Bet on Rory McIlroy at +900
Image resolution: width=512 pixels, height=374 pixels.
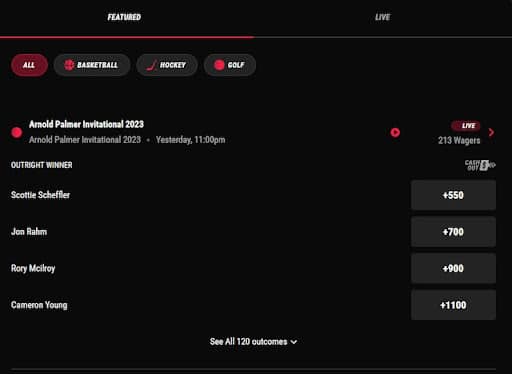click(453, 269)
